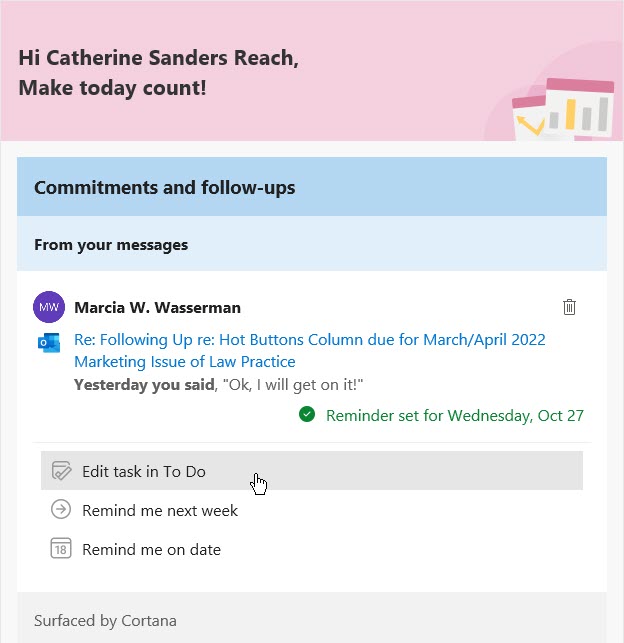Click the From your messages subheader

[x=111, y=244]
